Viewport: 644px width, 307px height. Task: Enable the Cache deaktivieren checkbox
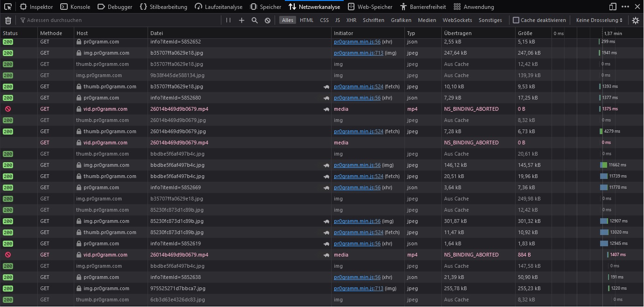tap(516, 20)
